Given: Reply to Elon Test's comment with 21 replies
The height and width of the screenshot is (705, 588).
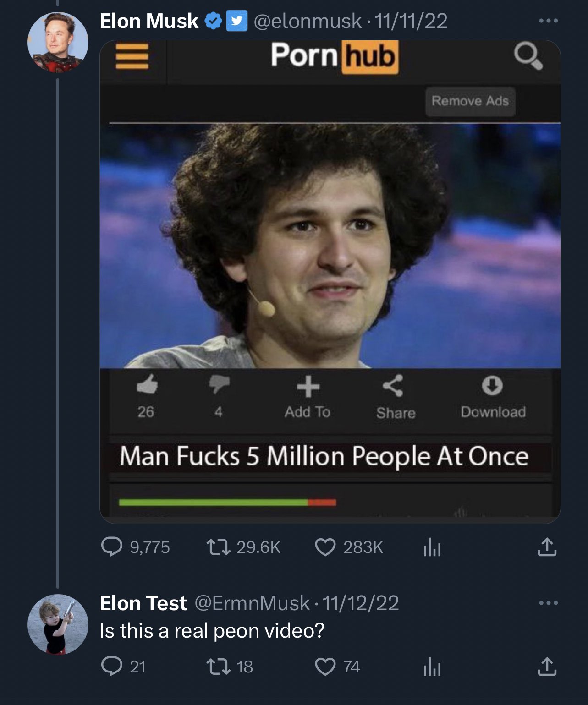Looking at the screenshot, I should click(111, 667).
